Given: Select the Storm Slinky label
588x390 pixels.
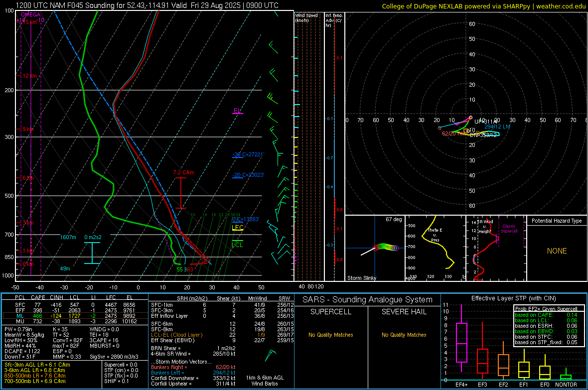Looking at the screenshot, I should click(361, 278).
